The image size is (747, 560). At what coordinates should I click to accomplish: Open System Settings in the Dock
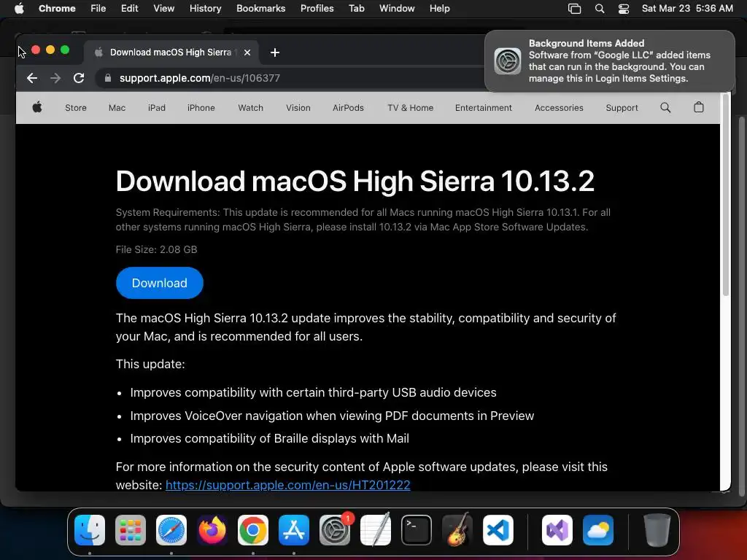pyautogui.click(x=335, y=530)
